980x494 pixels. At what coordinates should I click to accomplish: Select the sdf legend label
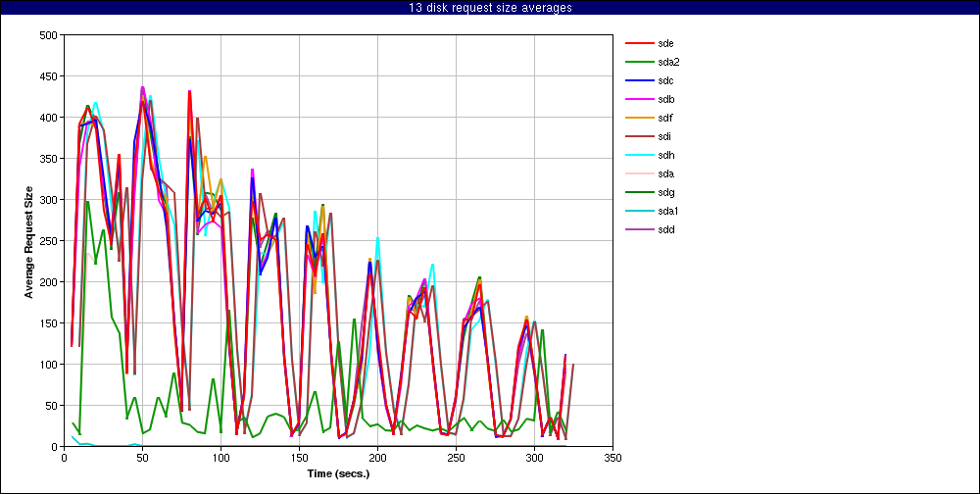click(x=664, y=118)
